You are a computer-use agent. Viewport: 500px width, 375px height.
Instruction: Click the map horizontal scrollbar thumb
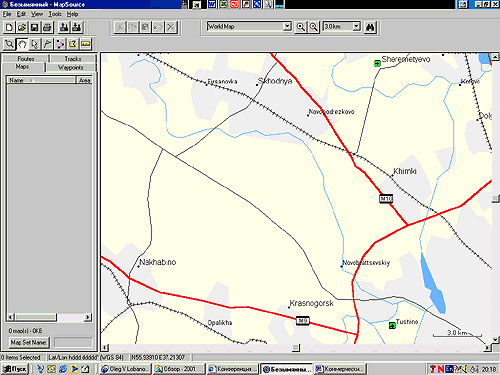(x=296, y=348)
